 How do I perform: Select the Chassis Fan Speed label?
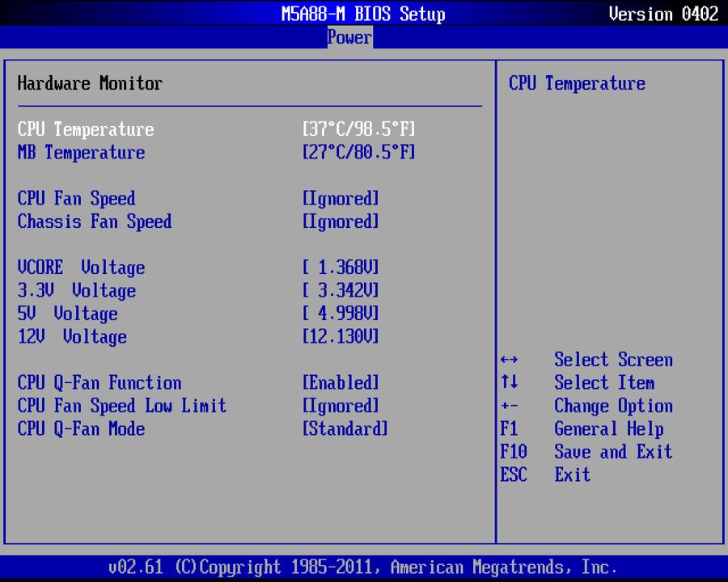[95, 221]
